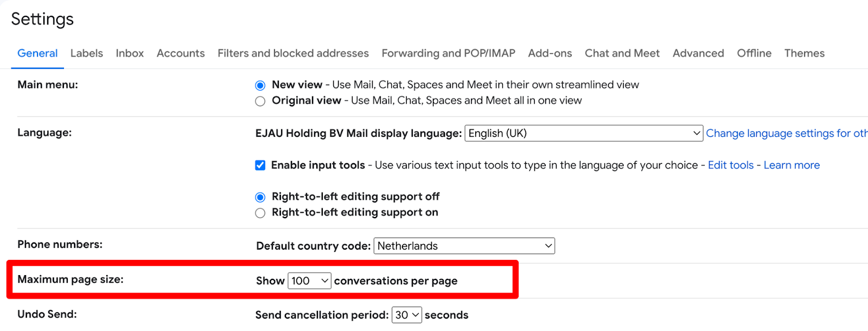The width and height of the screenshot is (868, 331).
Task: Click the Learn more link
Action: [792, 165]
